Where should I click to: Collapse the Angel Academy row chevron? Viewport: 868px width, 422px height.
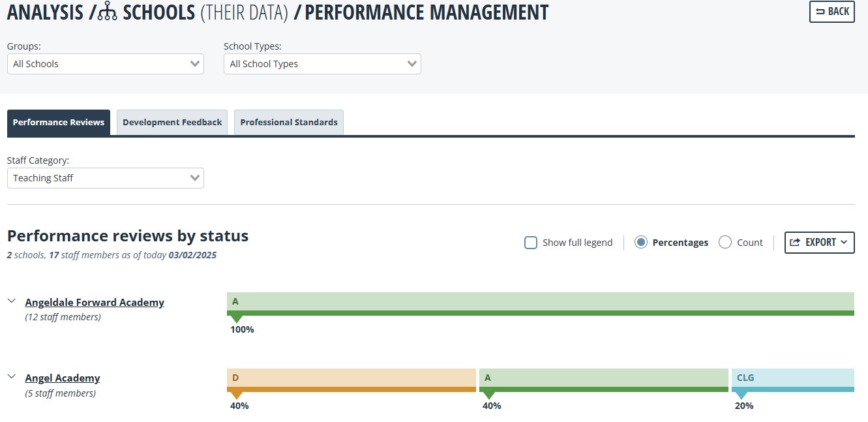point(11,376)
